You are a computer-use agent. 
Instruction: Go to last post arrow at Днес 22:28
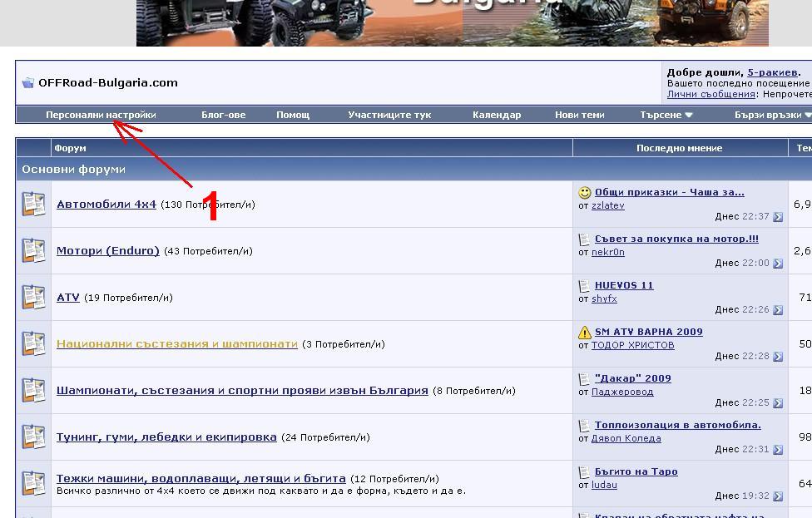[x=778, y=357]
